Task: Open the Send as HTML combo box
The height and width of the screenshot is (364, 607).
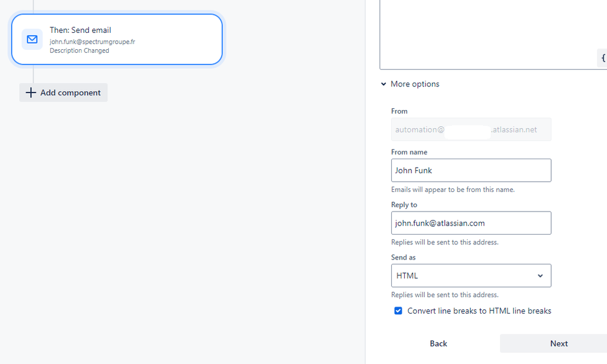Action: 471,276
